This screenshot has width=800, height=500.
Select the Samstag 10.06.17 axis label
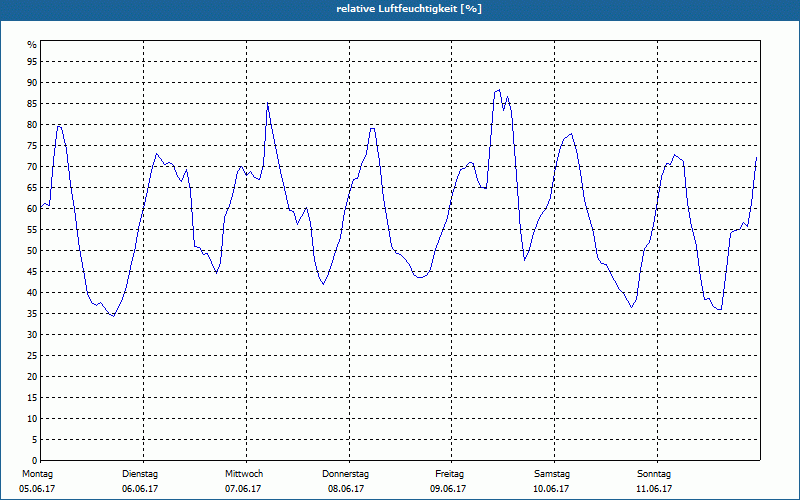(552, 481)
